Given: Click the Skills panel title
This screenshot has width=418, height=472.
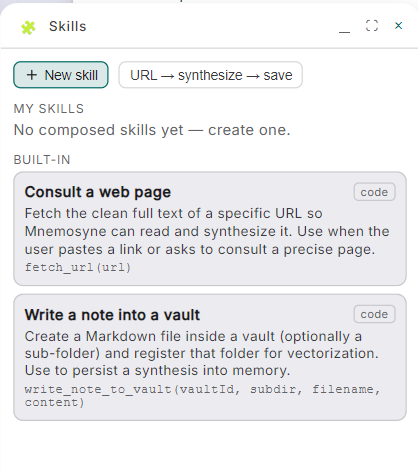Looking at the screenshot, I should (68, 26).
